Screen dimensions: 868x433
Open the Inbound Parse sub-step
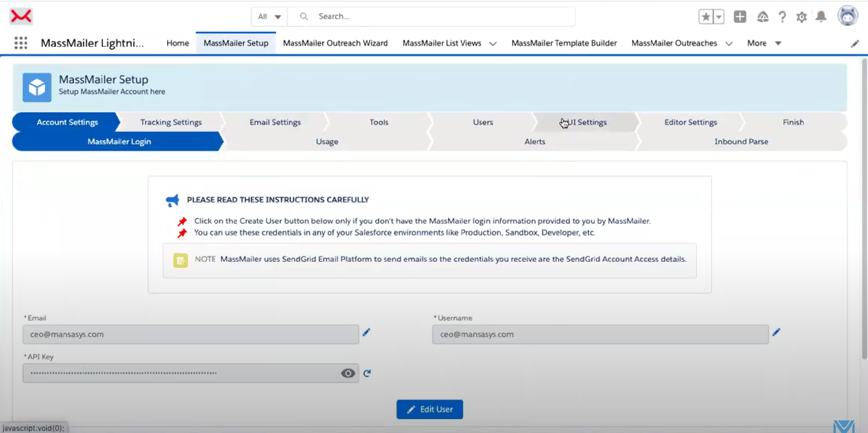pos(741,141)
